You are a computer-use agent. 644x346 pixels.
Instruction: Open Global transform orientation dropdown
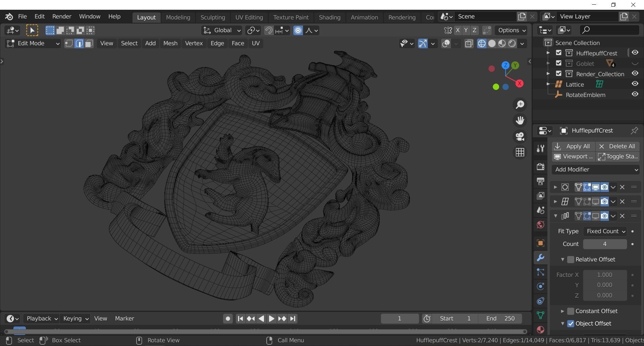pos(221,31)
